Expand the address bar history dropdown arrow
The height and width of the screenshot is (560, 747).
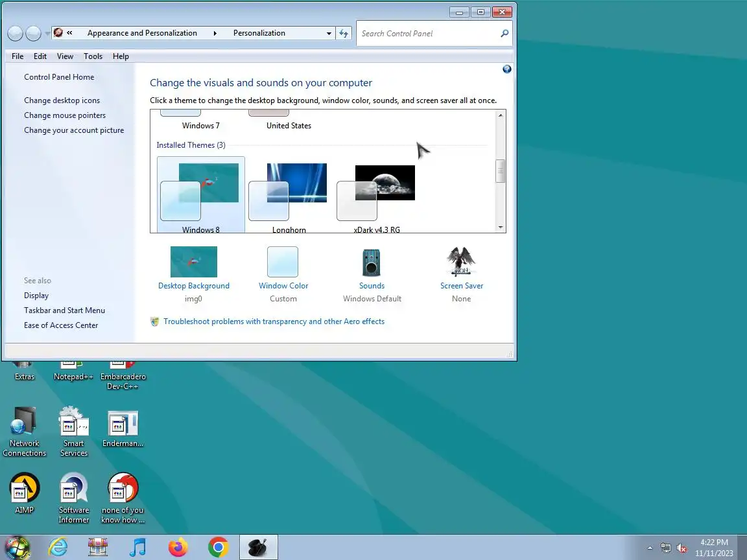329,33
